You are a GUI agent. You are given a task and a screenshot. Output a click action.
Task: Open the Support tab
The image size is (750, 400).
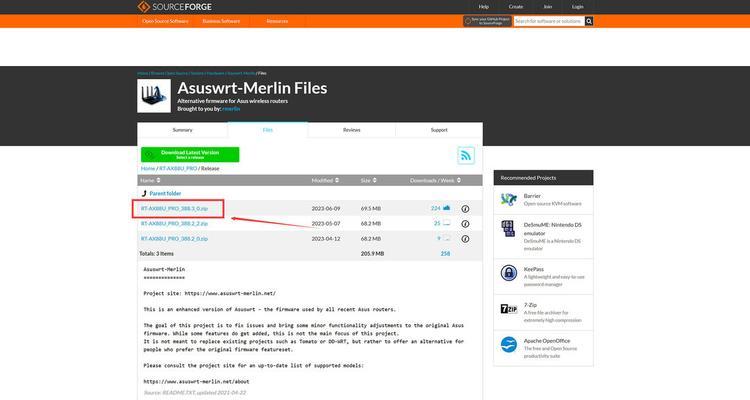[439, 130]
